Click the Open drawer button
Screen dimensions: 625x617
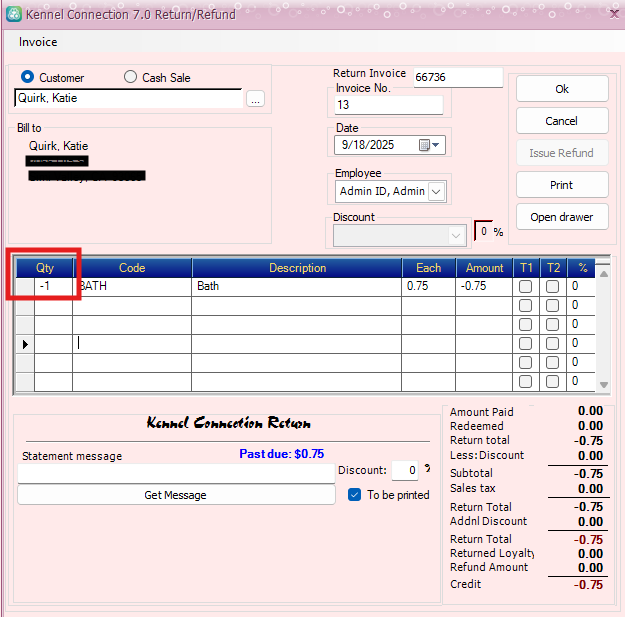point(562,217)
